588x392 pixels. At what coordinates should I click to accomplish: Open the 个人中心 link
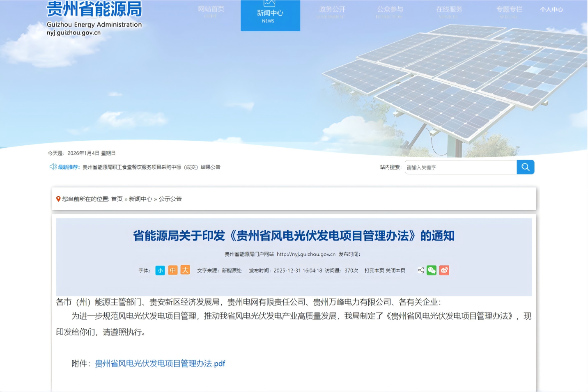(x=551, y=9)
